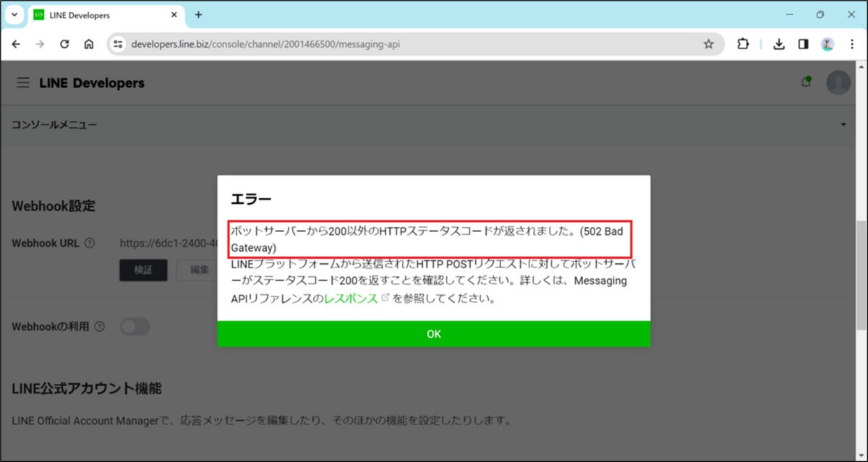Click the external-link icon after レスポンス

(x=385, y=298)
